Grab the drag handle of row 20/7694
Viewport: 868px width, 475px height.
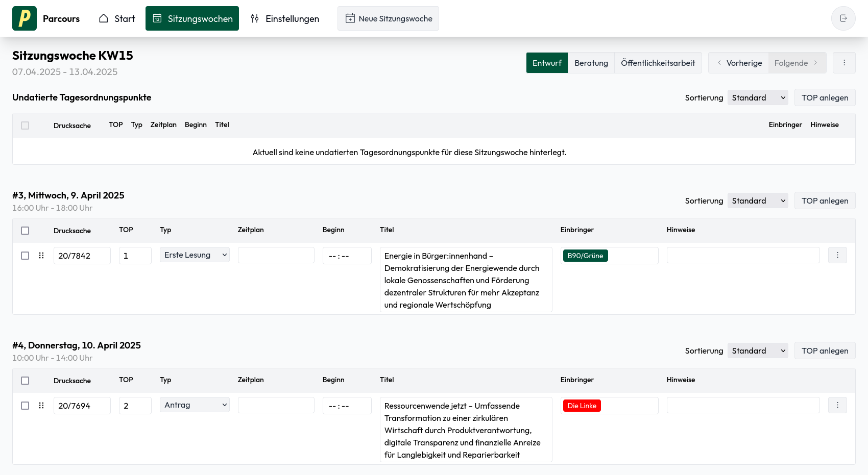coord(41,406)
